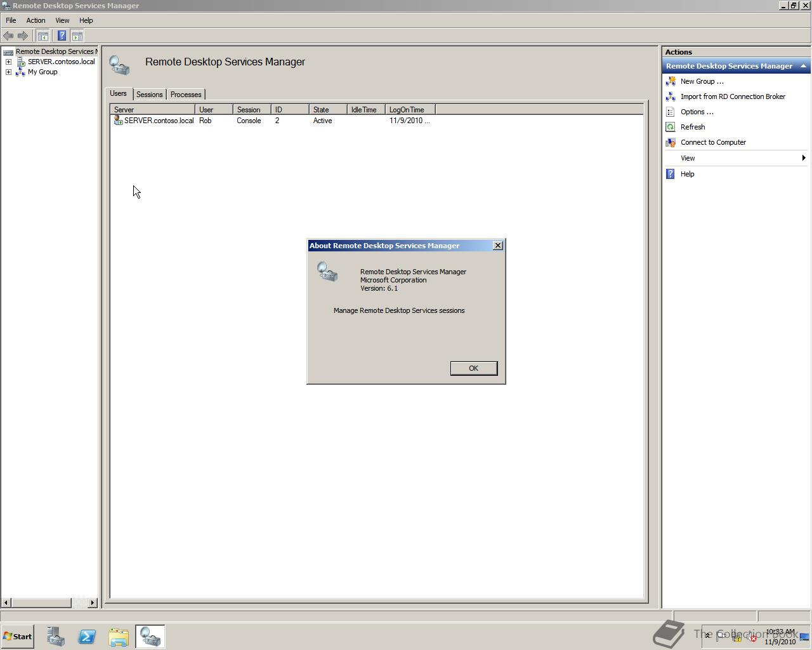This screenshot has width=812, height=650.
Task: Click the Action Center flag tray icon
Action: [x=722, y=637]
